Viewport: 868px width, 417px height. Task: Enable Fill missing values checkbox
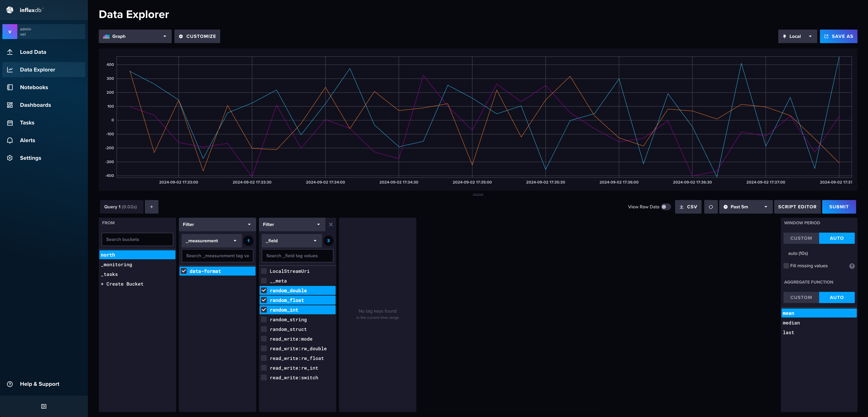786,266
